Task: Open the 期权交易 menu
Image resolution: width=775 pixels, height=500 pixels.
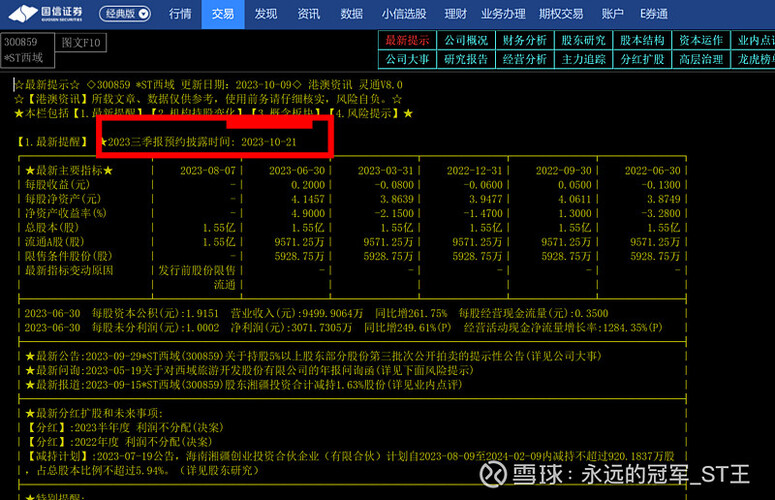Action: tap(561, 14)
